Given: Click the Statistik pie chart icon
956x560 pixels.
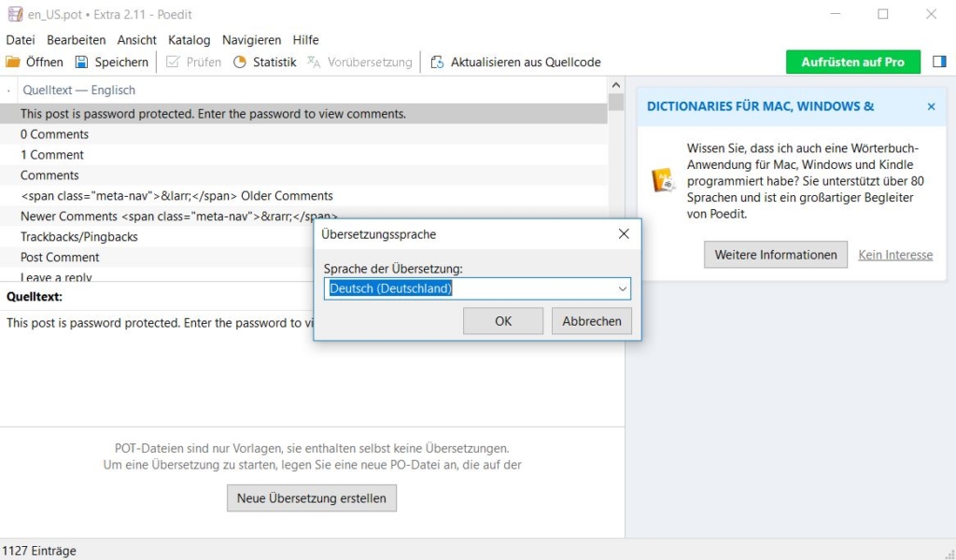Looking at the screenshot, I should click(x=240, y=63).
